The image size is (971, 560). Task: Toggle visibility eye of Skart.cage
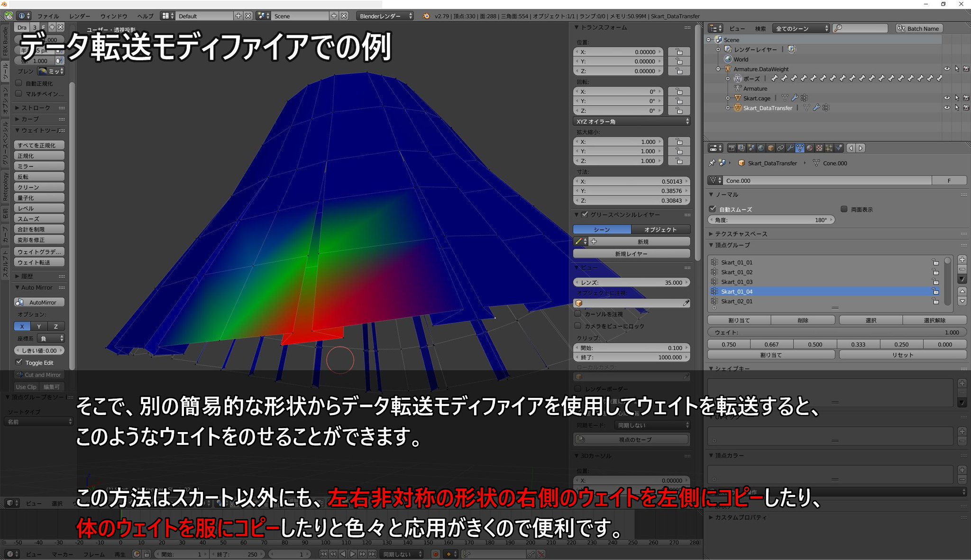pos(947,98)
